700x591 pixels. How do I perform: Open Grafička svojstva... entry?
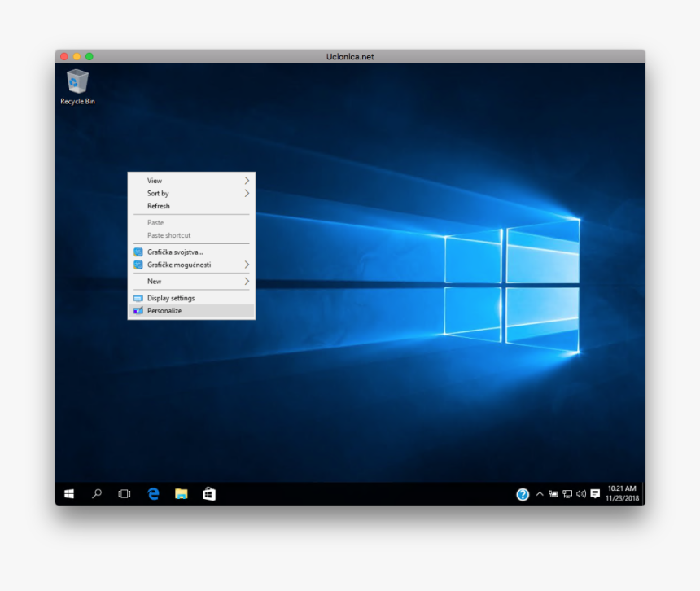[191, 252]
